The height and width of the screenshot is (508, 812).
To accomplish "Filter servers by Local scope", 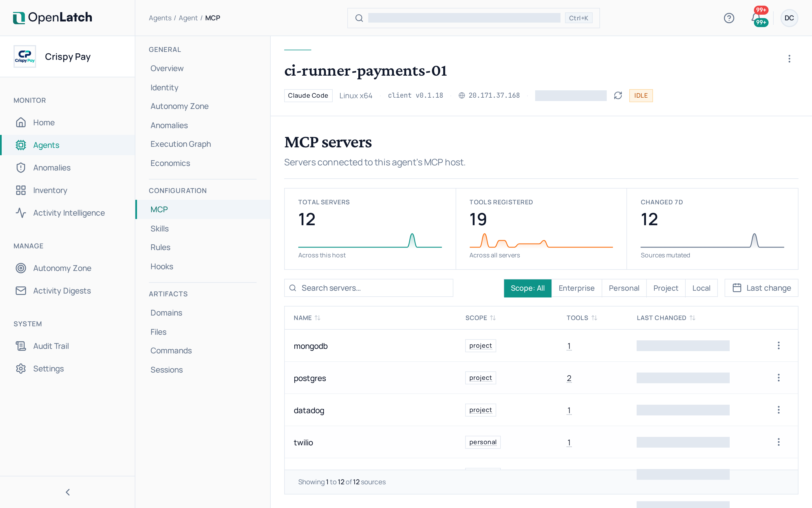I will (701, 288).
